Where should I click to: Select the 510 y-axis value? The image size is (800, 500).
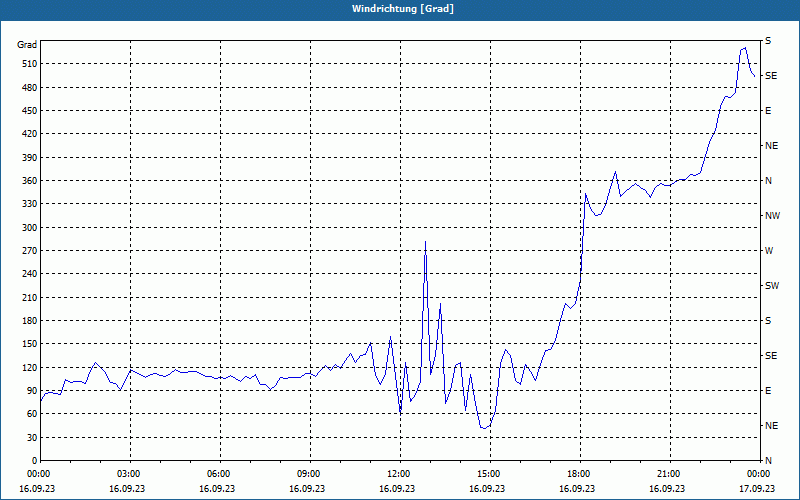tap(28, 64)
